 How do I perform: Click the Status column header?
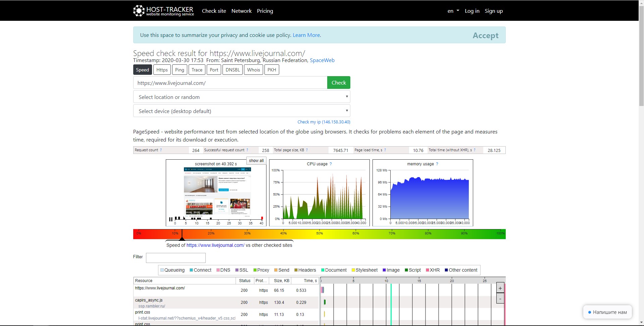[245, 281]
